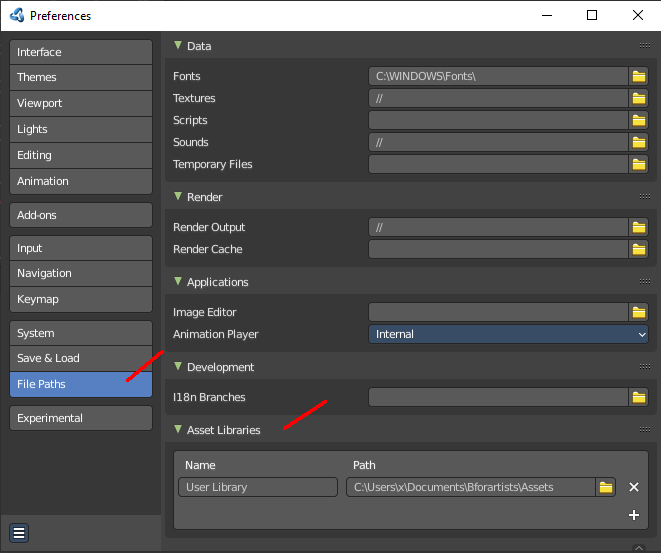Viewport: 661px width, 553px height.
Task: Click the Temporary Files path field
Action: pyautogui.click(x=498, y=164)
